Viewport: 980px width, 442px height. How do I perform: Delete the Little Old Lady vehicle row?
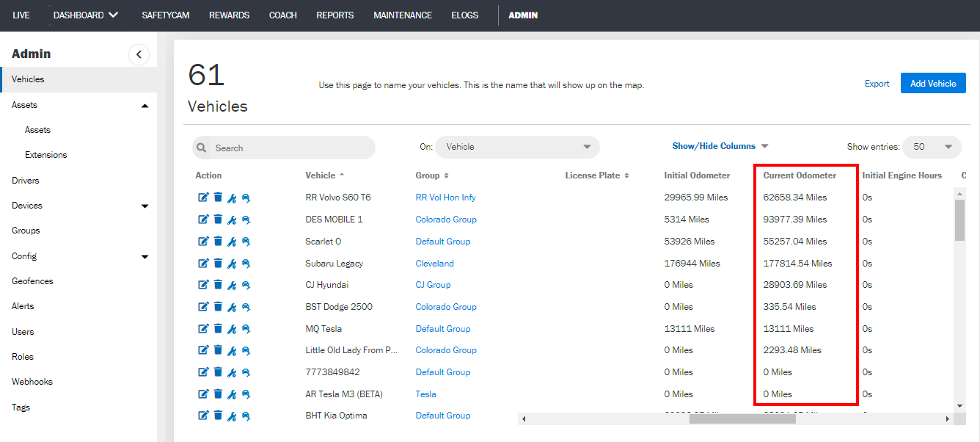218,350
